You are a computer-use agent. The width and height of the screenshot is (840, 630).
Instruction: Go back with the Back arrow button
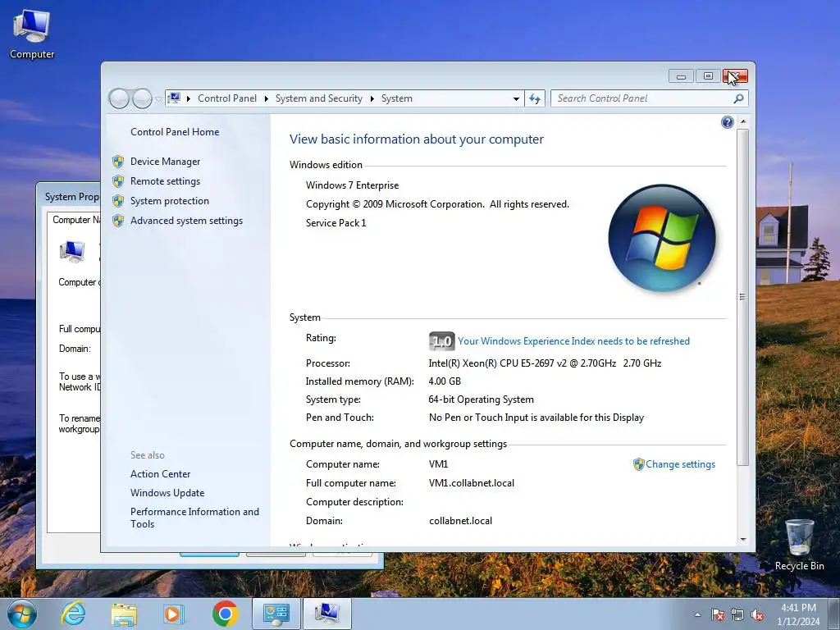[119, 98]
